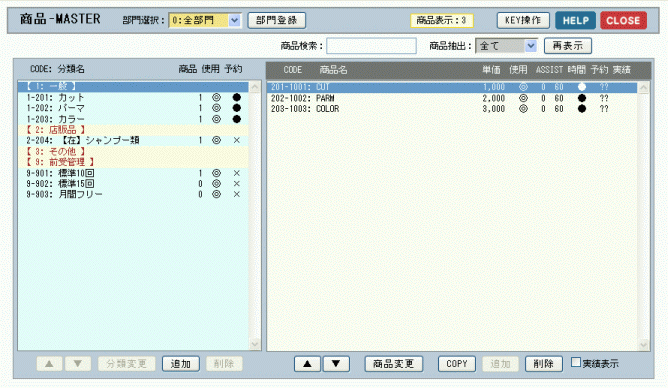
Task: Toggle reservation X mark for 標準10回
Action: (x=237, y=173)
